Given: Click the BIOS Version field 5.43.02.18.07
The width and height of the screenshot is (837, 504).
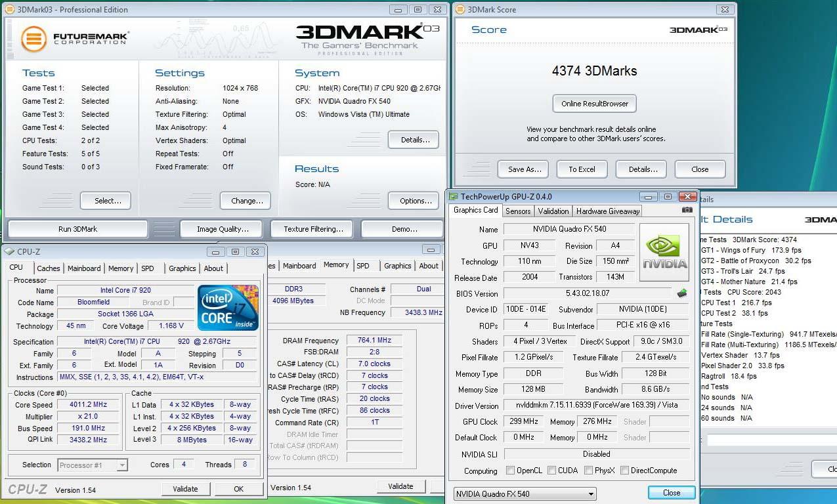Looking at the screenshot, I should [588, 293].
